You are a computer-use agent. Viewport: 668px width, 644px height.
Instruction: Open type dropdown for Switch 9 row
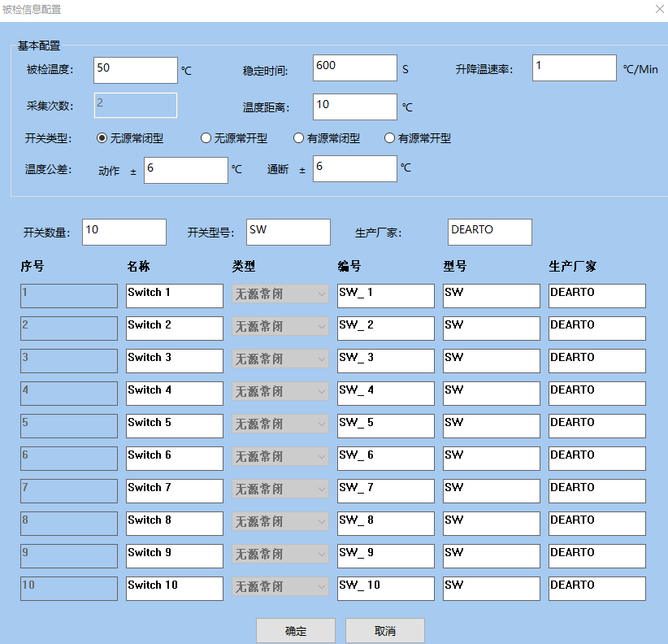pos(280,554)
